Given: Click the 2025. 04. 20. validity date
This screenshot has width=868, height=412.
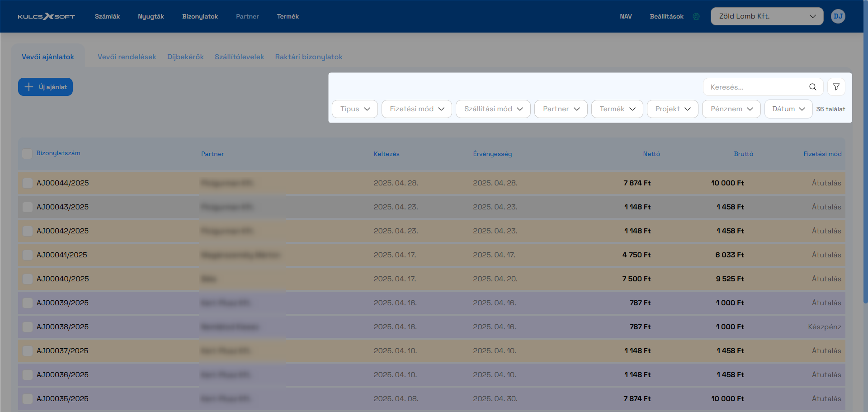Looking at the screenshot, I should tap(495, 279).
